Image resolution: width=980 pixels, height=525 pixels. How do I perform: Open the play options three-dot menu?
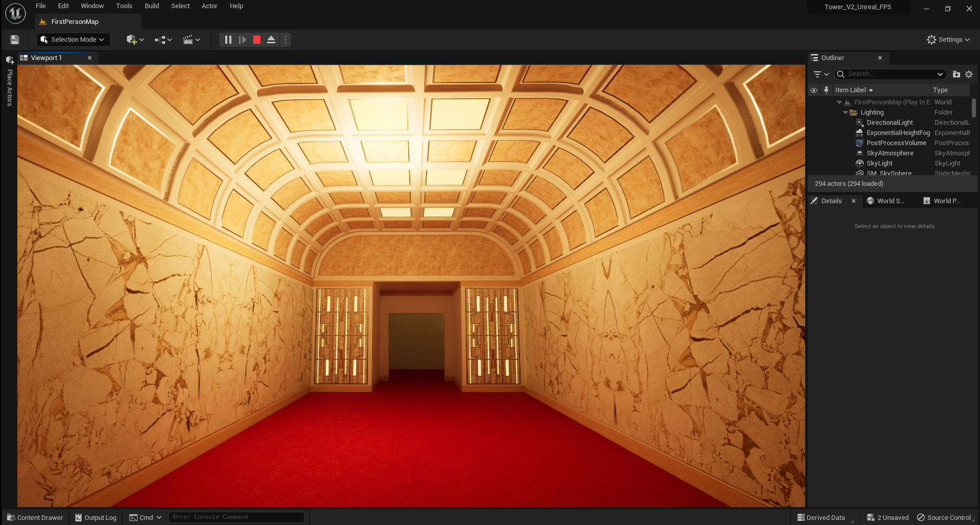click(285, 40)
